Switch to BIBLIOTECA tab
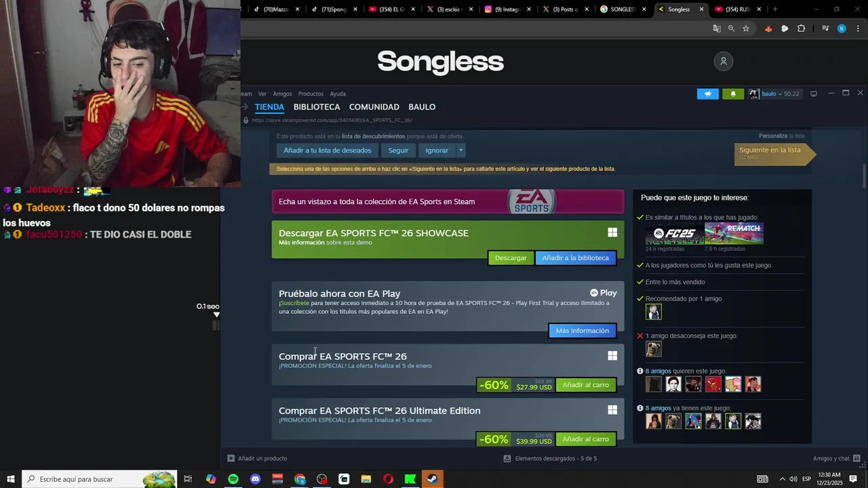868x488 pixels. (317, 107)
